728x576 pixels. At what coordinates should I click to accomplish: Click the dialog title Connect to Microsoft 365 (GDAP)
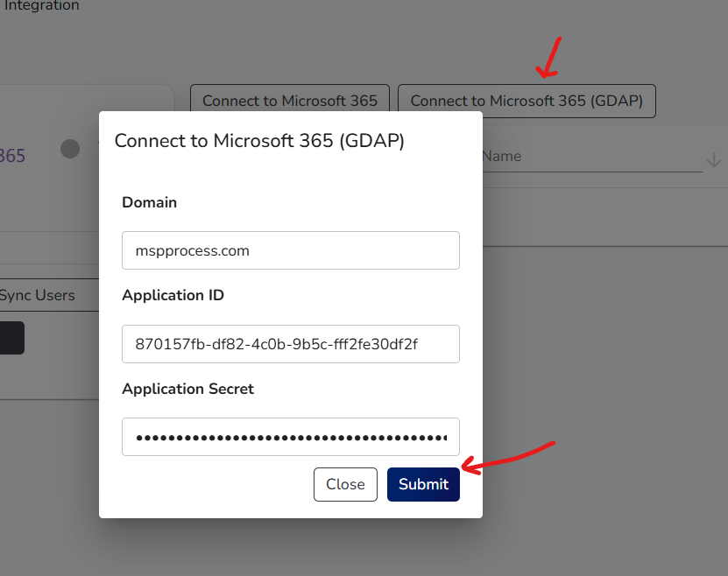259,141
